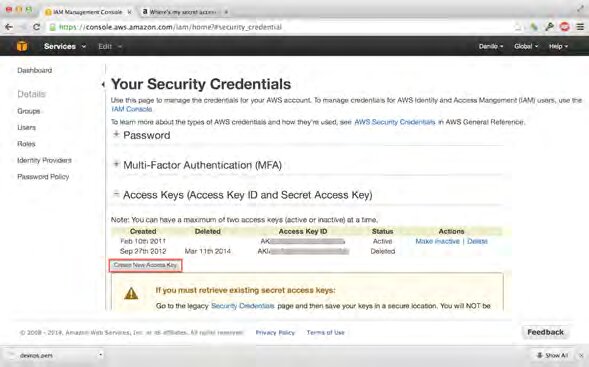
Task: Go back with the browser back arrow
Action: coord(9,27)
